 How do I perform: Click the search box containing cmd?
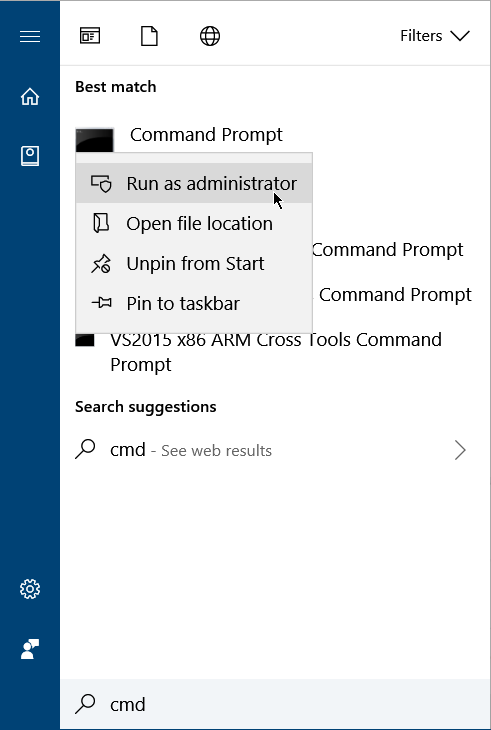tap(275, 704)
